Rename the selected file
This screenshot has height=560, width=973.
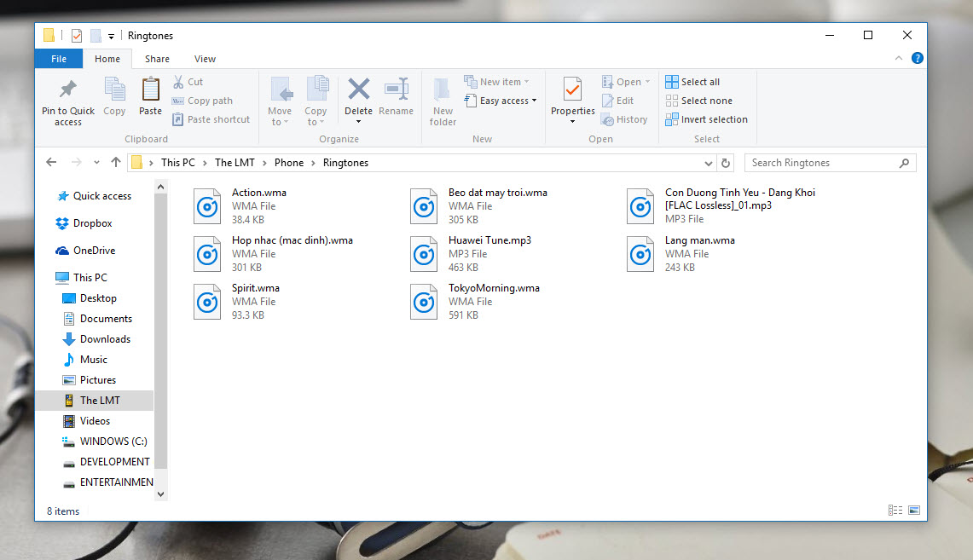point(396,96)
